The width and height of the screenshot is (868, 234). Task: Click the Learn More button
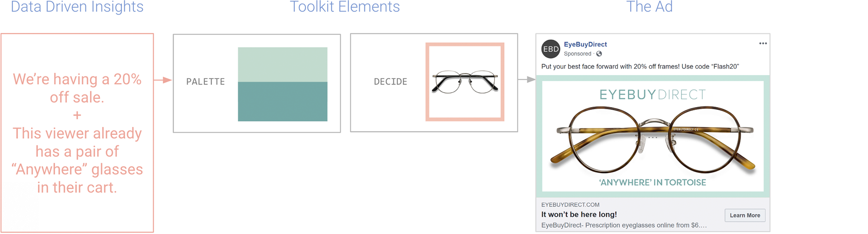(x=745, y=215)
